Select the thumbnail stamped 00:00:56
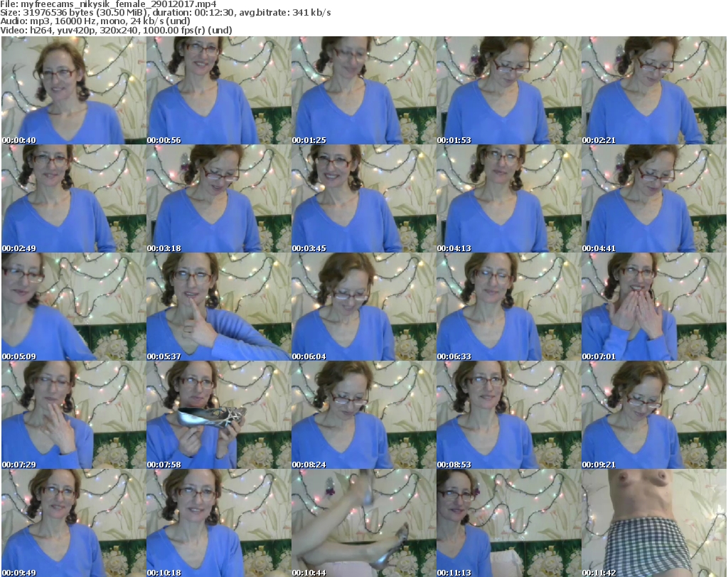Image resolution: width=728 pixels, height=577 pixels. coord(219,90)
